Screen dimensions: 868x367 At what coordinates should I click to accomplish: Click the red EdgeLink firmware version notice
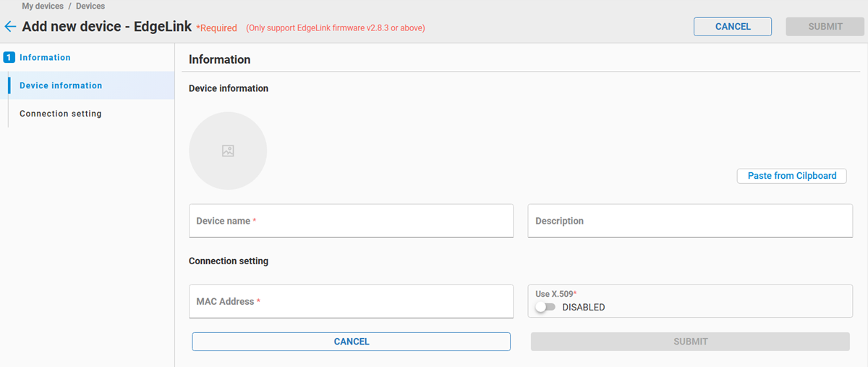[x=336, y=28]
